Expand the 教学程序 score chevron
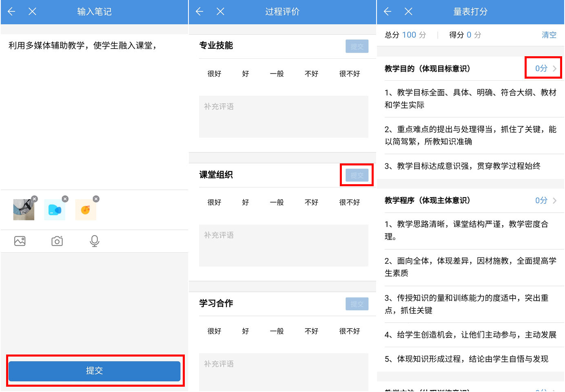Screen dimensions: 565x392 pyautogui.click(x=554, y=200)
